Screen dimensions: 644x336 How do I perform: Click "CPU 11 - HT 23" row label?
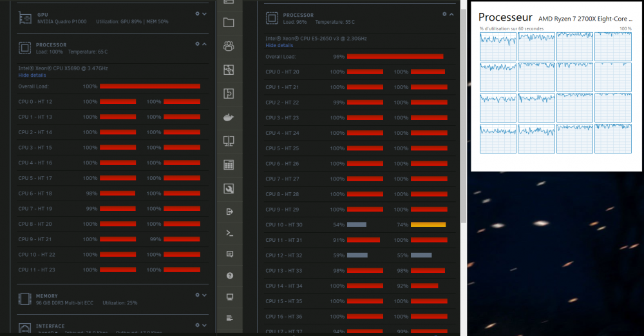click(x=37, y=270)
